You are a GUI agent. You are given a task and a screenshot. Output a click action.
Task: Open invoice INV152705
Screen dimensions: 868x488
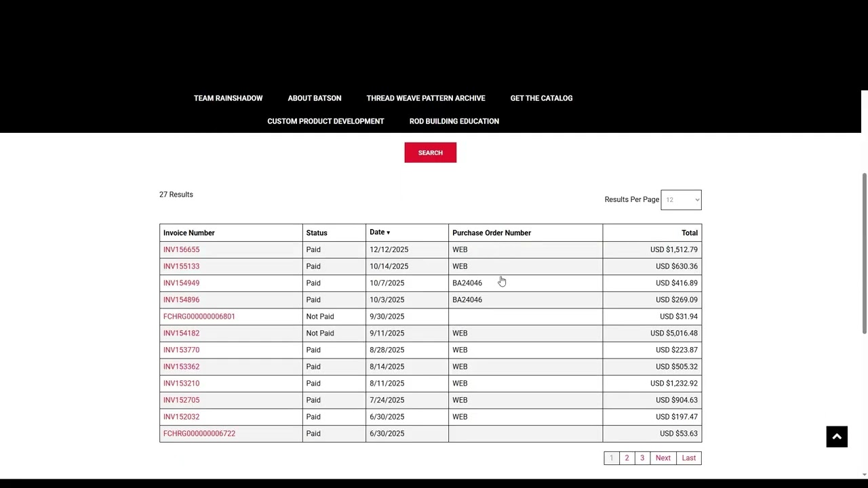coord(181,400)
